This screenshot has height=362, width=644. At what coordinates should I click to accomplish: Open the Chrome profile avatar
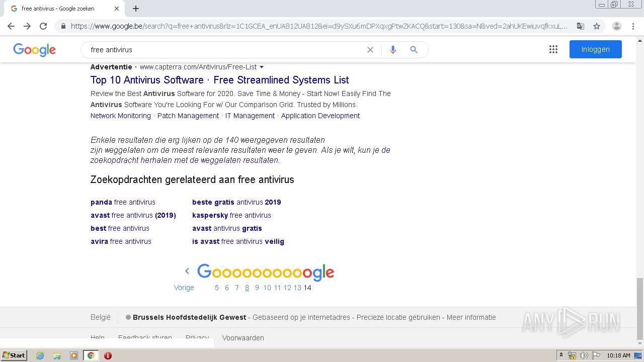(617, 26)
